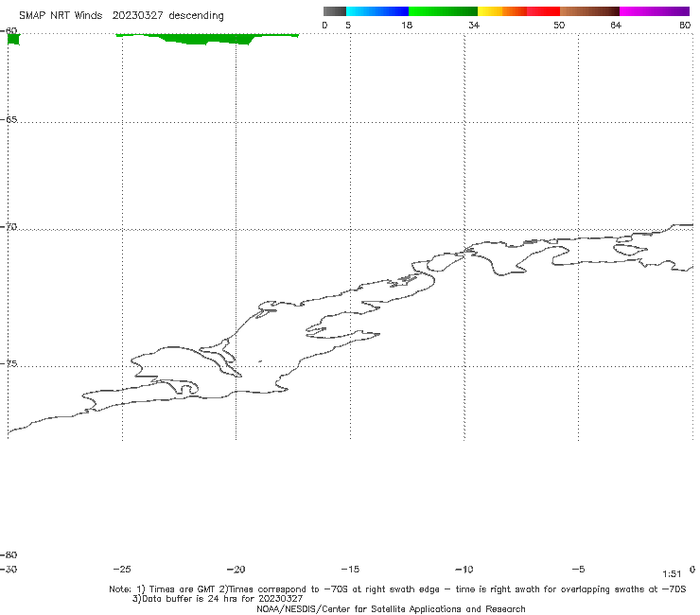
Task: Click the latitude label '-70'
Action: tap(9, 227)
